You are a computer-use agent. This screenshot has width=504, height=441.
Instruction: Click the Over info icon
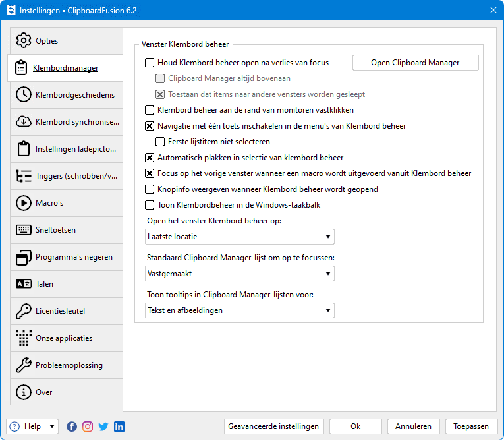click(x=24, y=392)
